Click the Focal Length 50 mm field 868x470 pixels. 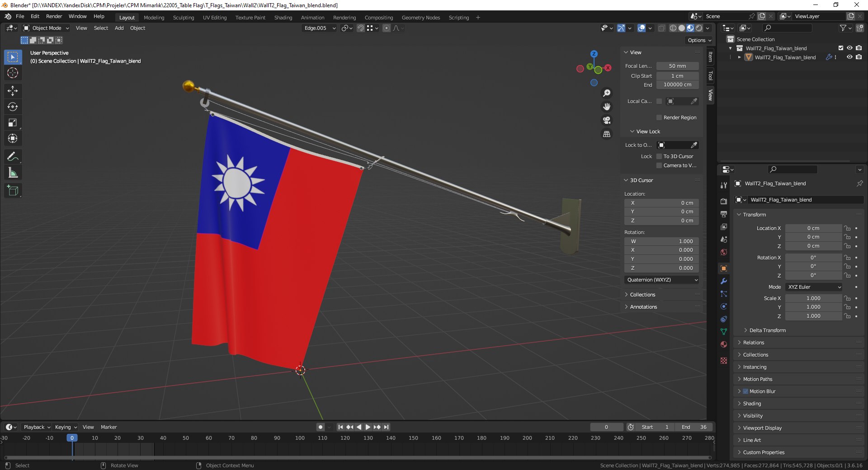(677, 66)
